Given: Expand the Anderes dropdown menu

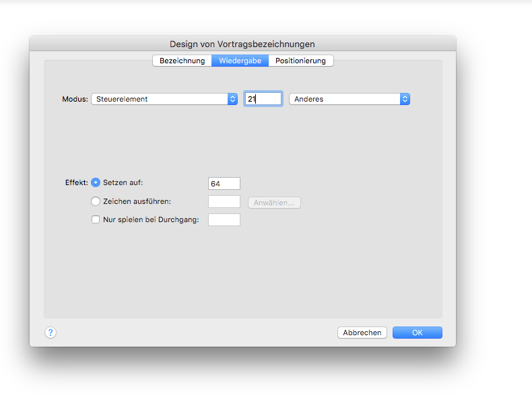Looking at the screenshot, I should [350, 99].
